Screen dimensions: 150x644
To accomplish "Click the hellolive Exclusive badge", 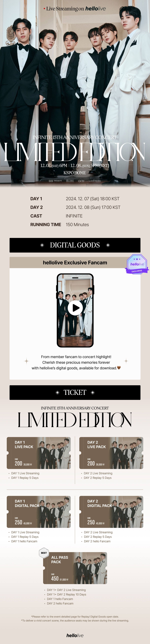I will 137,264.
